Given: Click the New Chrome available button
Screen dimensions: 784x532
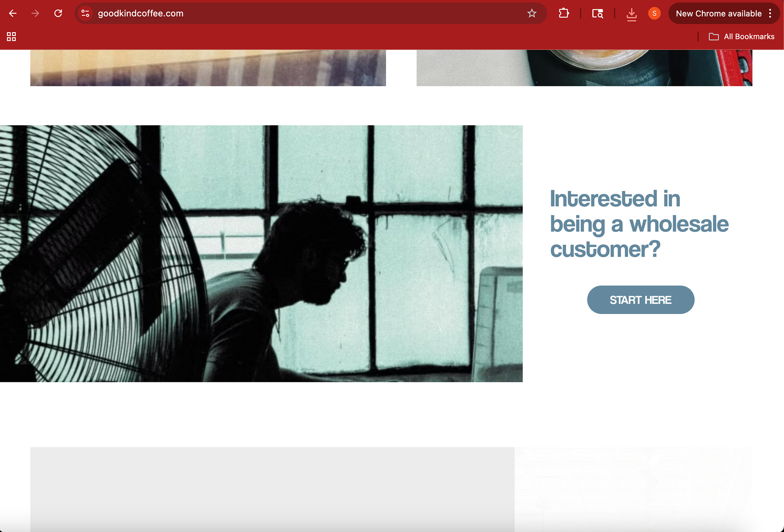Looking at the screenshot, I should pos(718,13).
